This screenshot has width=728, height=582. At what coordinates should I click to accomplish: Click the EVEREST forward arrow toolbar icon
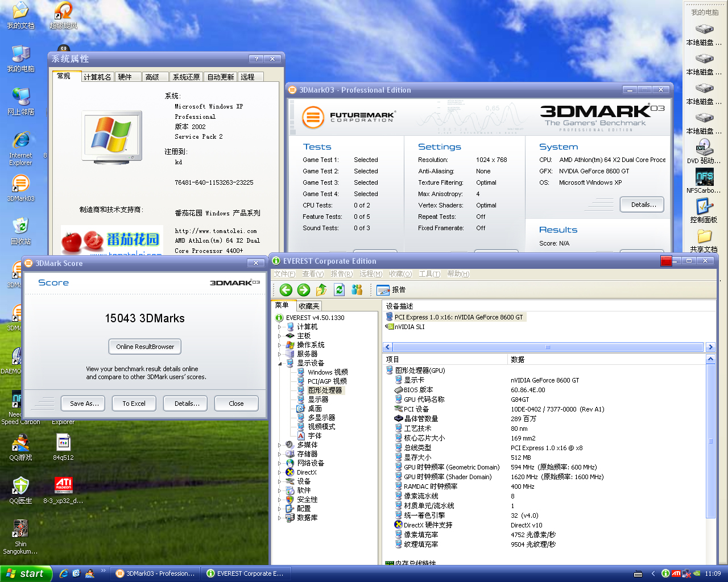304,290
